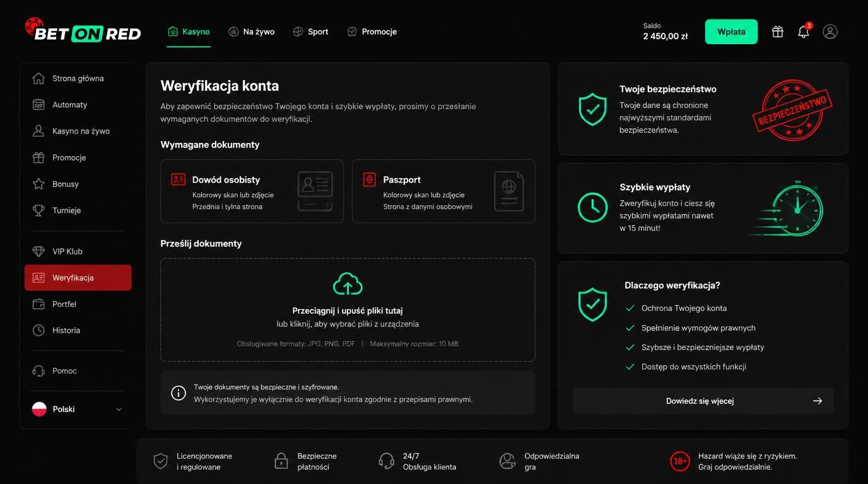Open the user profile icon
The image size is (868, 484).
830,32
